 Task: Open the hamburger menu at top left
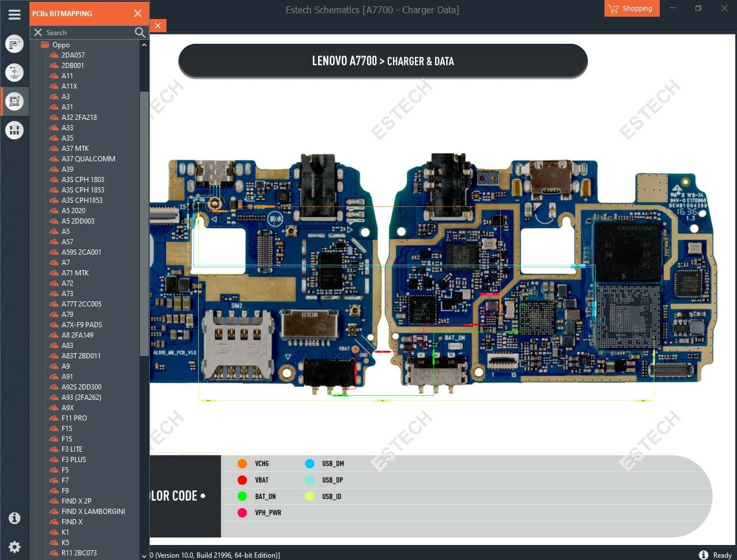(x=14, y=15)
